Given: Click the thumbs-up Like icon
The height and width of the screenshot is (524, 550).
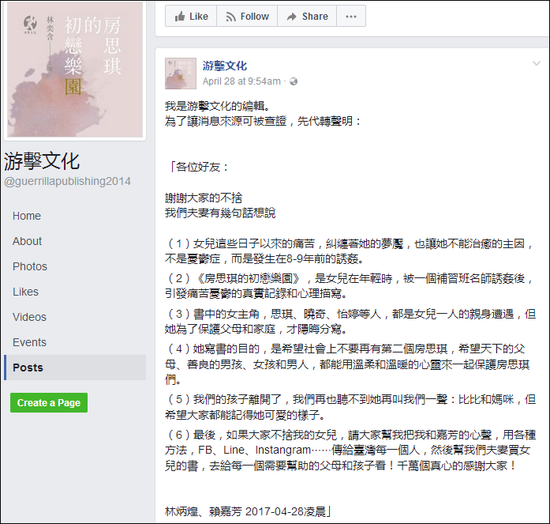Looking at the screenshot, I should (x=180, y=16).
